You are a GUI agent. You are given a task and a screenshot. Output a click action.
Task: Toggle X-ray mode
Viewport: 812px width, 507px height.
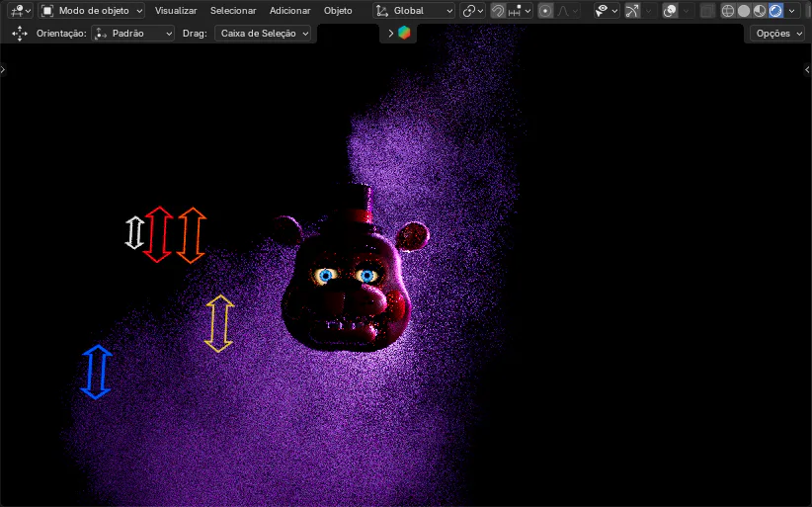pos(707,10)
